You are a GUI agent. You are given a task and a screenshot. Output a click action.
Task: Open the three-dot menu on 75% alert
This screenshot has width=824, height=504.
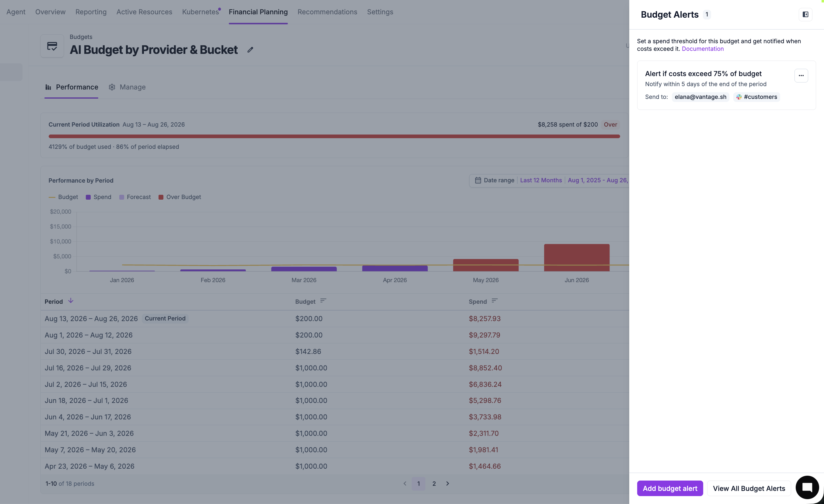tap(801, 75)
